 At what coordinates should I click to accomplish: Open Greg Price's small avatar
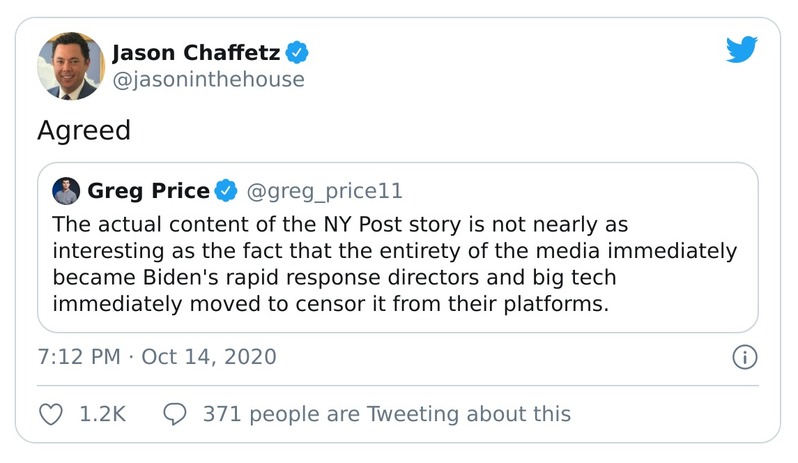click(x=66, y=190)
